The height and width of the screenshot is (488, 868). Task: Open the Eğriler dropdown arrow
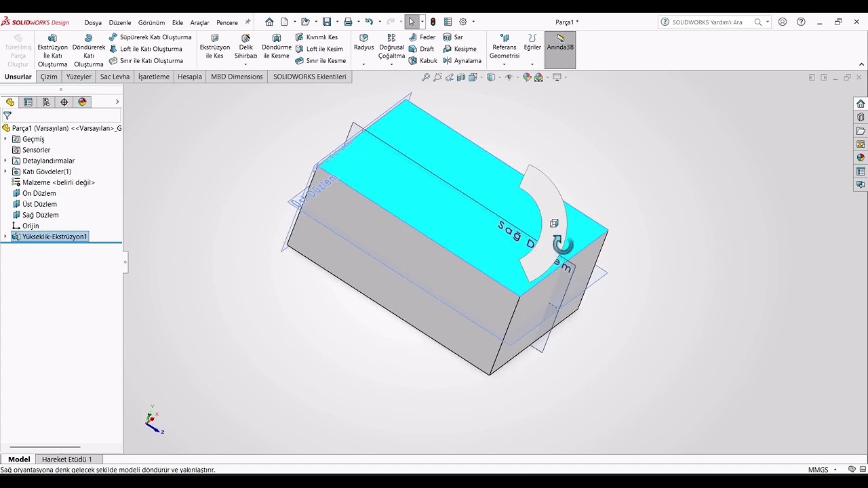click(532, 64)
